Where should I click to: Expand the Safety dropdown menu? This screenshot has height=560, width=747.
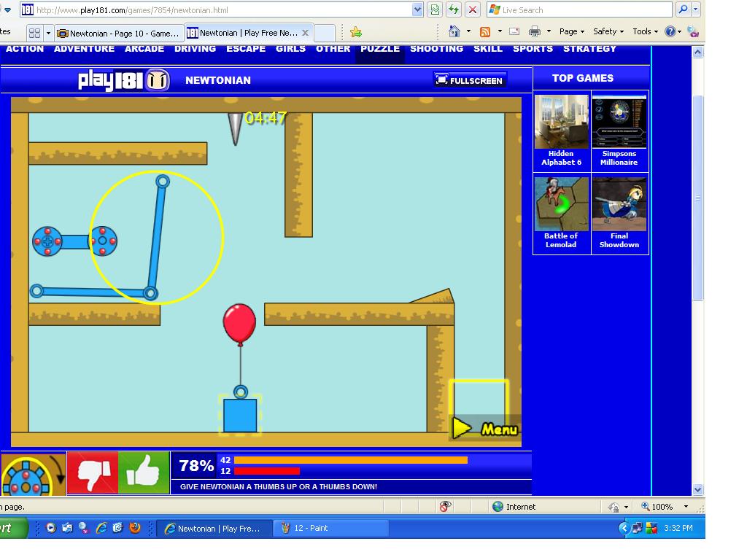pyautogui.click(x=608, y=31)
